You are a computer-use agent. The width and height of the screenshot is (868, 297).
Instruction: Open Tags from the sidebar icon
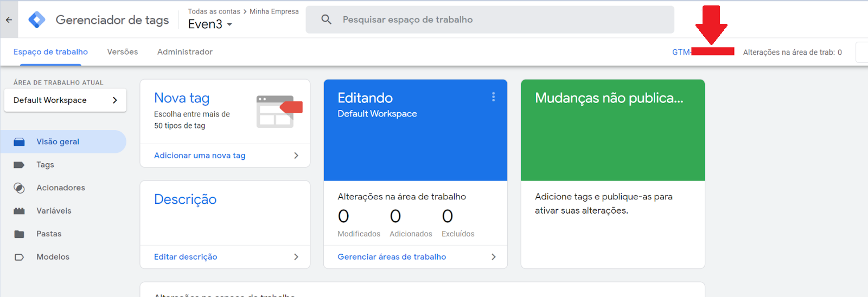click(19, 165)
